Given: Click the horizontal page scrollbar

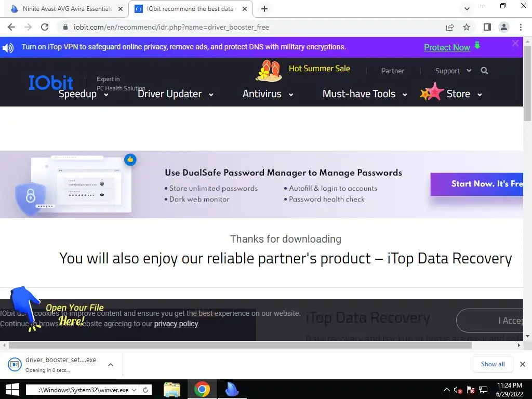Looking at the screenshot, I should 240,345.
